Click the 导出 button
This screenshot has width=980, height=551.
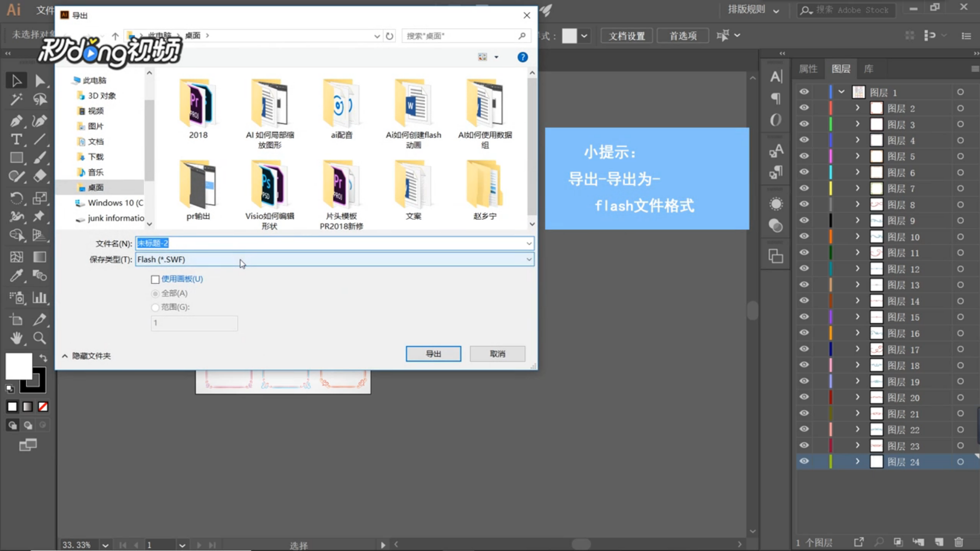pyautogui.click(x=433, y=354)
